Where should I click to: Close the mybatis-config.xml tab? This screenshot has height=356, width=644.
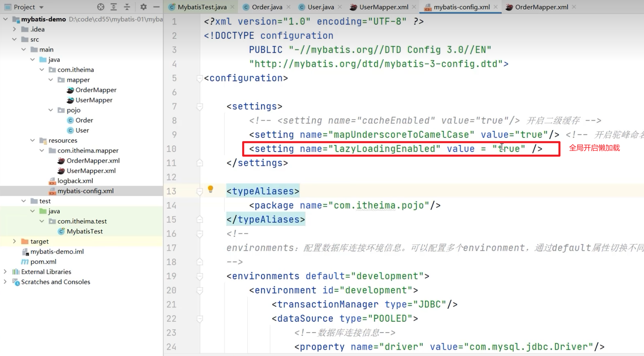(495, 7)
